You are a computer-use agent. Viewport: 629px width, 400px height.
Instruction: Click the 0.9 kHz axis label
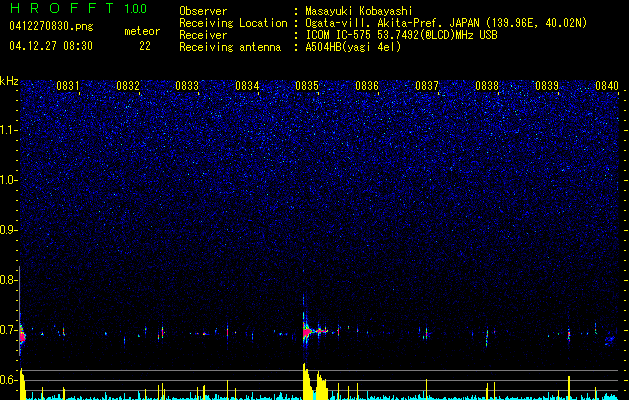(x=7, y=230)
